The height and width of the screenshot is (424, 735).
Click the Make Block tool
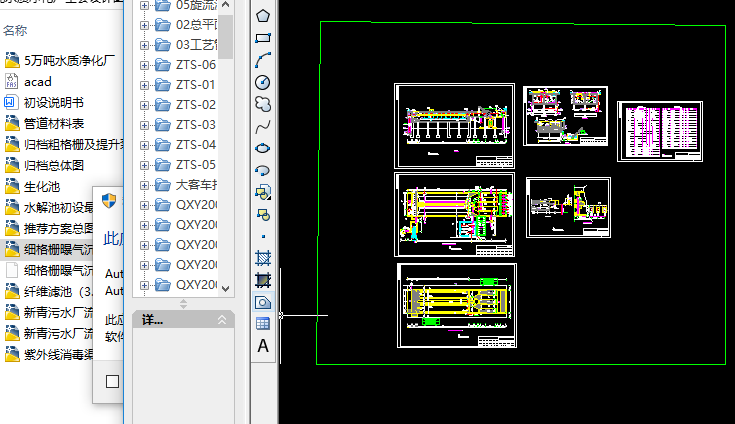263,215
